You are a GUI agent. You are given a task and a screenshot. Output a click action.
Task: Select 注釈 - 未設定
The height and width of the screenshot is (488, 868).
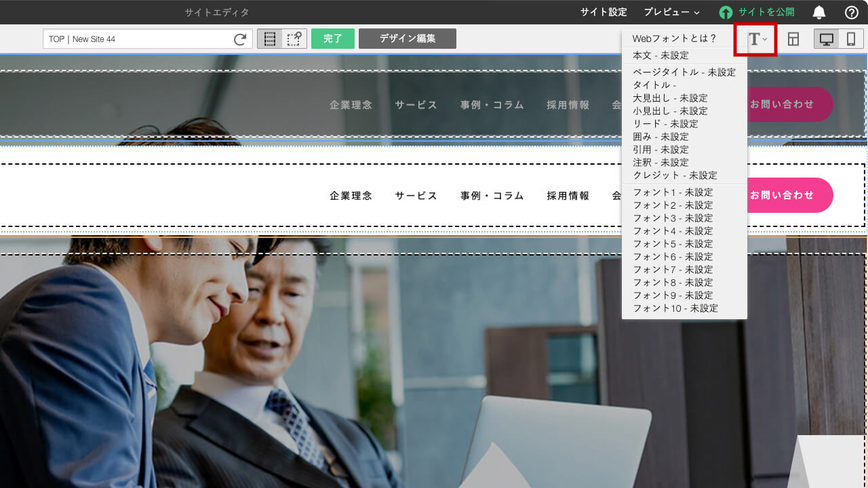660,162
